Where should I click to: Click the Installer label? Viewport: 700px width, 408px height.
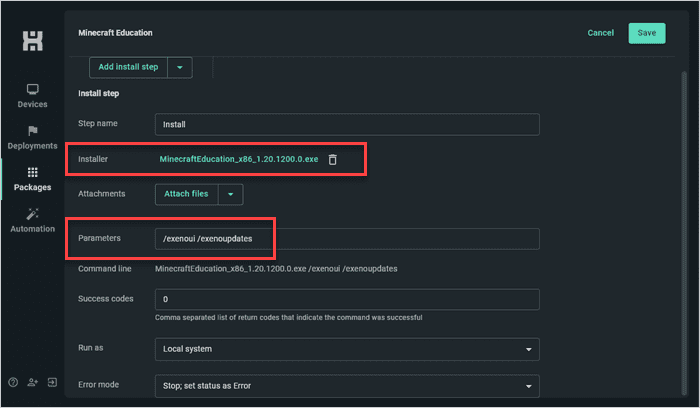[93, 159]
